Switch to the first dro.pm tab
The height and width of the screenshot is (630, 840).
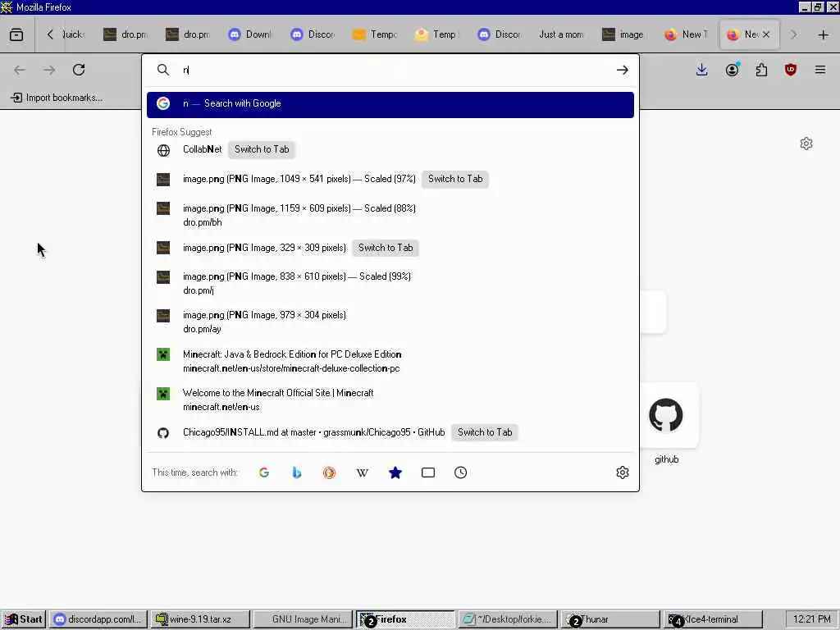click(x=126, y=34)
